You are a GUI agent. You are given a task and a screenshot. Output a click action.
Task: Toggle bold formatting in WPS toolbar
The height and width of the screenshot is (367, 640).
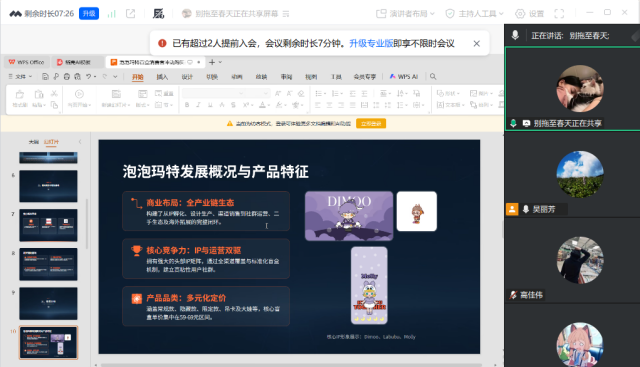(x=187, y=105)
